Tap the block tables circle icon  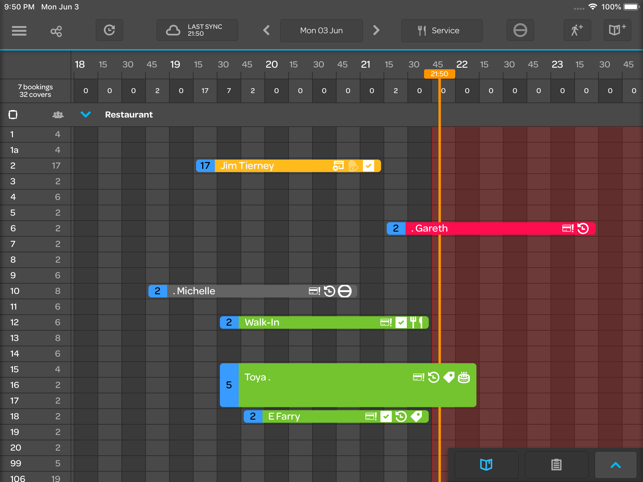[520, 30]
